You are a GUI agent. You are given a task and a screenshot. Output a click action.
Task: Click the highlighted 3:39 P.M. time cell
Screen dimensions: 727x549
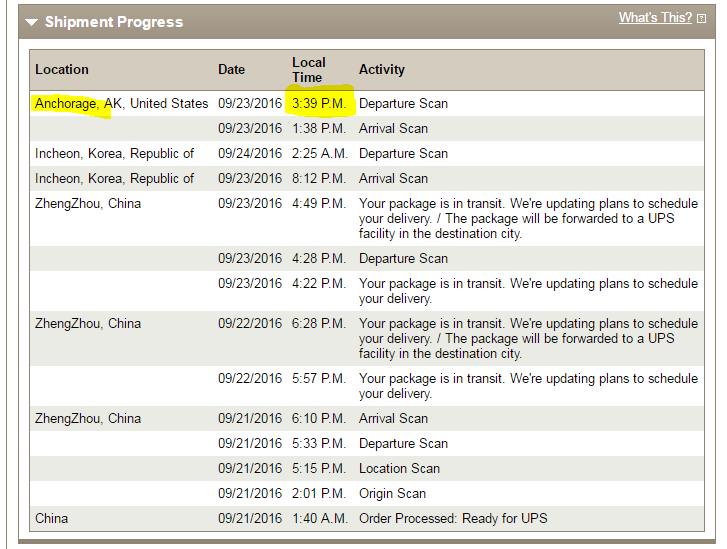(319, 103)
